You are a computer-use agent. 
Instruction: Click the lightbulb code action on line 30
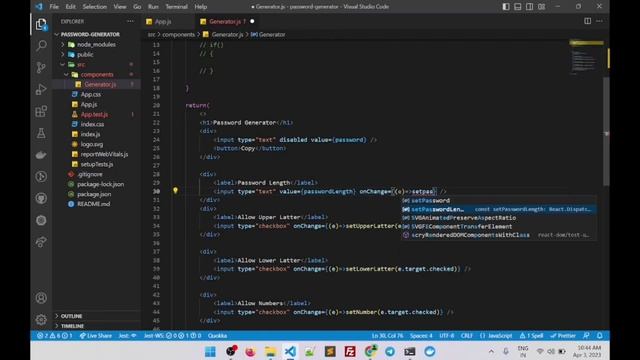point(176,191)
